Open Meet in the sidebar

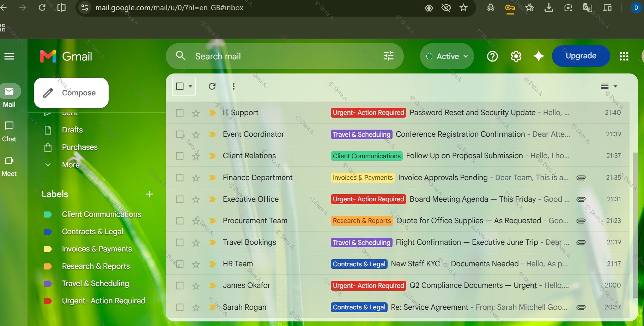(9, 166)
